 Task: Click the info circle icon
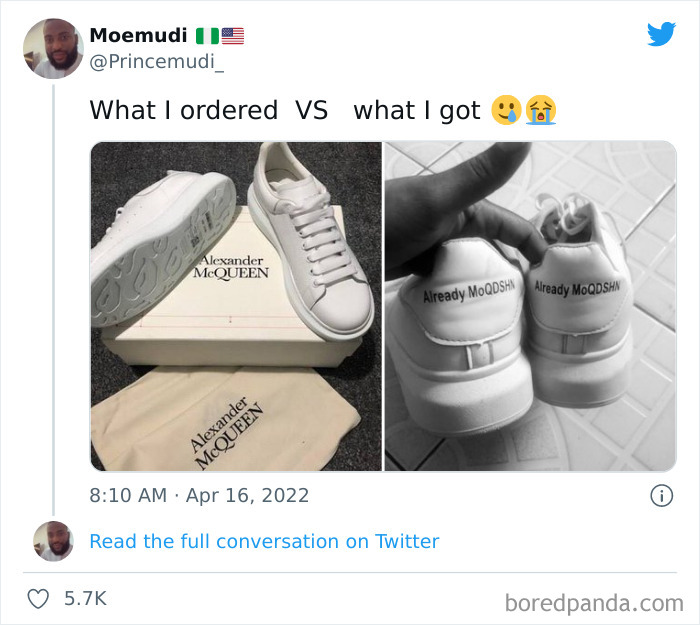click(661, 496)
